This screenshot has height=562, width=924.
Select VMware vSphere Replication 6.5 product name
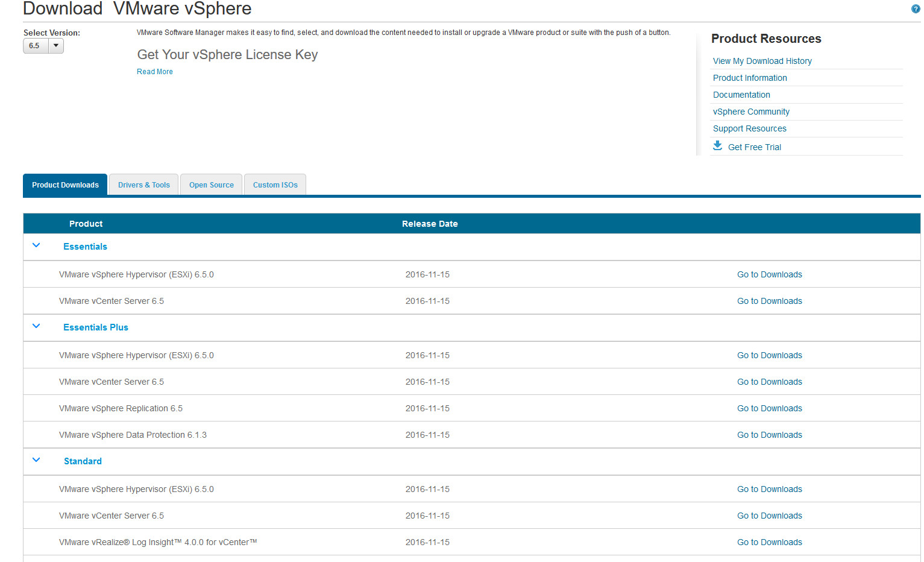click(x=121, y=408)
